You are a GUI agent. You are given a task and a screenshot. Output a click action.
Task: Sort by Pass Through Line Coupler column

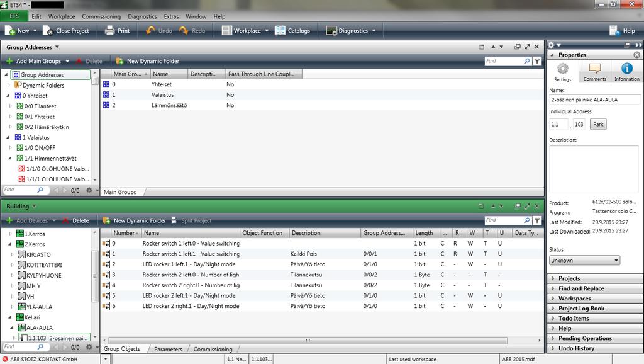click(x=264, y=74)
